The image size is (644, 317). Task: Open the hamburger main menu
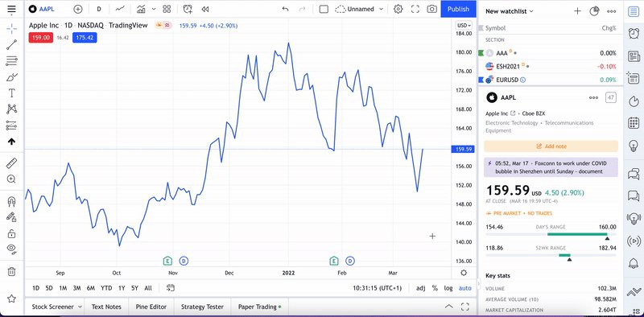[x=11, y=9]
